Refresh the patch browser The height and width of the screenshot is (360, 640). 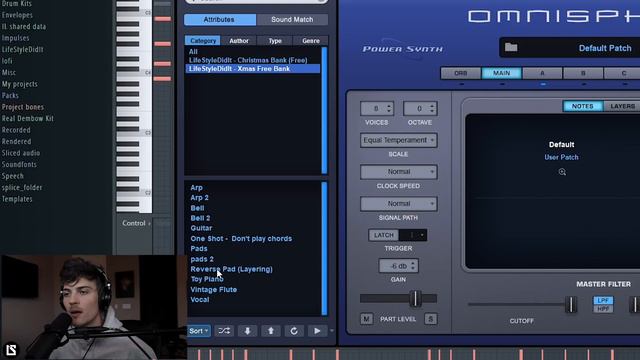(294, 331)
